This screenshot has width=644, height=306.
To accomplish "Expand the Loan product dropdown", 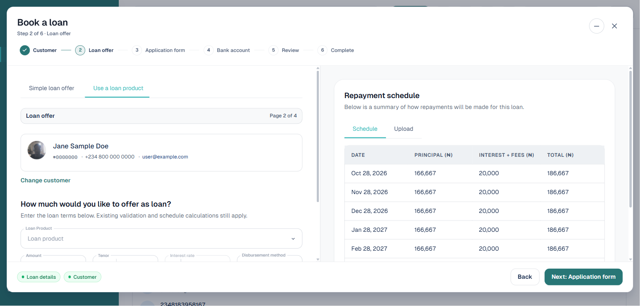I will coord(162,239).
